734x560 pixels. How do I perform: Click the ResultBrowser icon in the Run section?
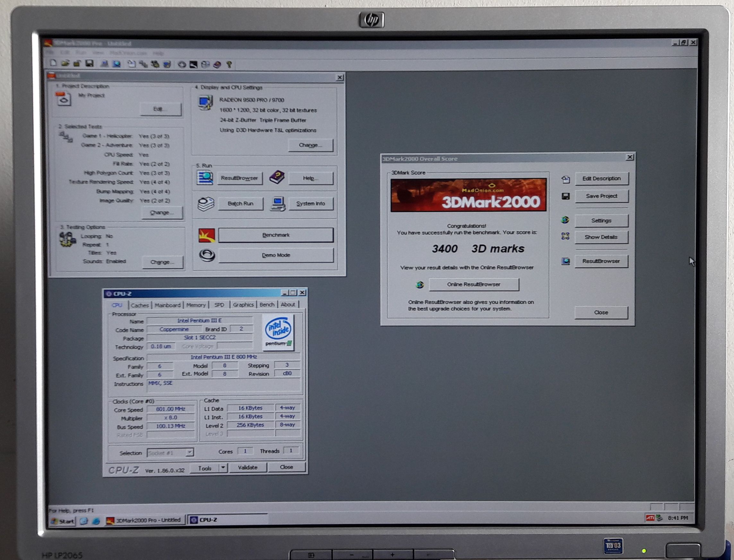(205, 178)
